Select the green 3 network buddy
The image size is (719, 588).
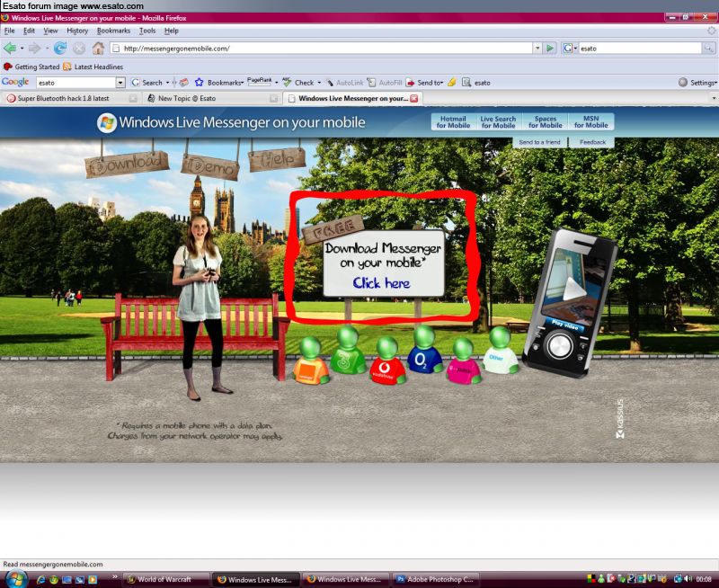coord(348,351)
